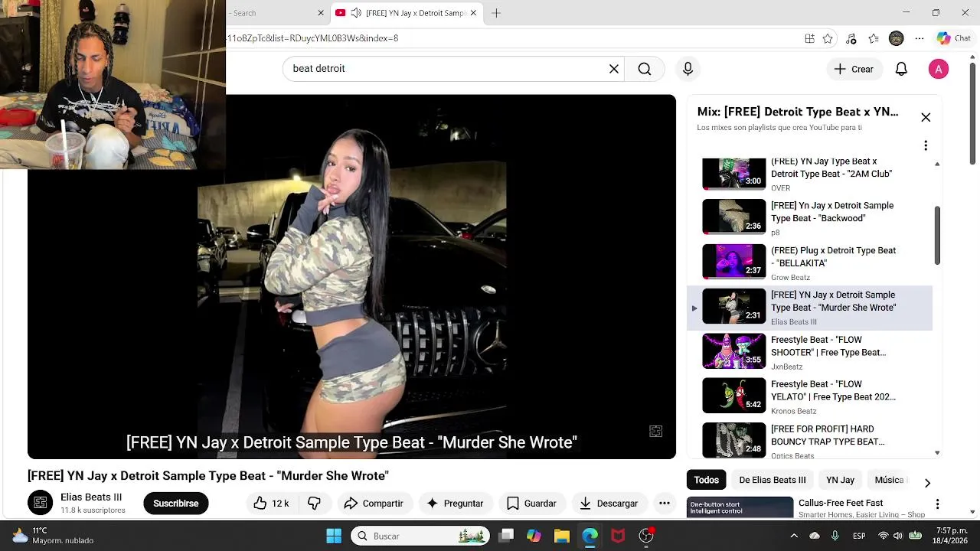Open the Elias Beats III channel name link
The height and width of the screenshot is (551, 980).
pos(91,497)
